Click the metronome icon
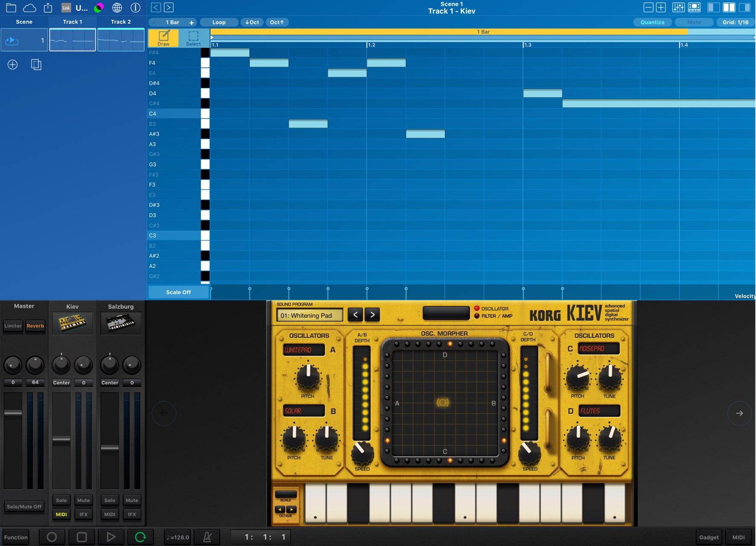756x546 pixels. pyautogui.click(x=207, y=537)
